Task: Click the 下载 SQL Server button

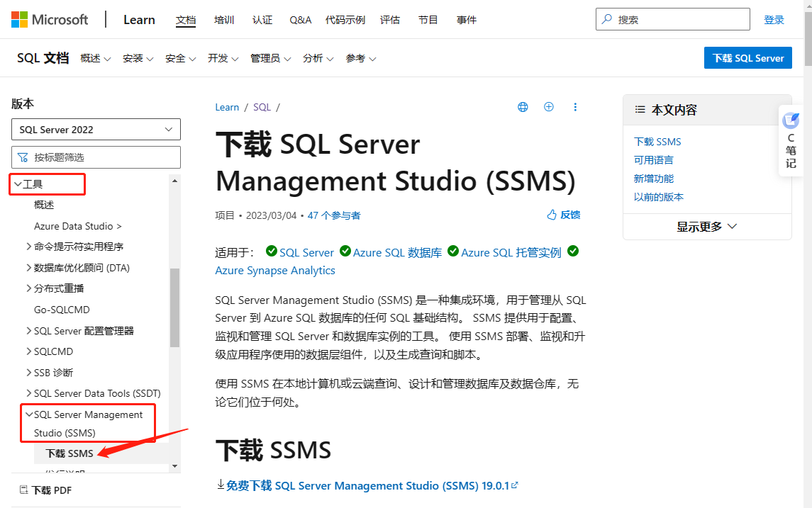Action: pyautogui.click(x=747, y=57)
